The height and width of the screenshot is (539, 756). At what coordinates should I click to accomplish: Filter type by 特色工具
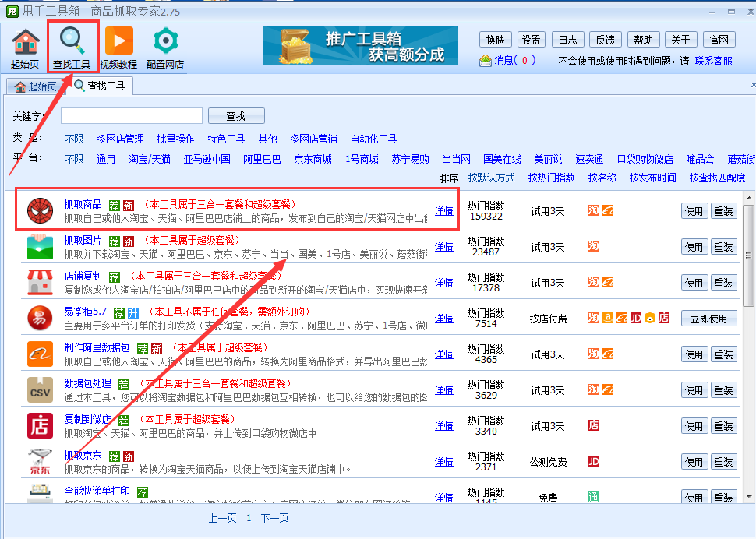[226, 139]
